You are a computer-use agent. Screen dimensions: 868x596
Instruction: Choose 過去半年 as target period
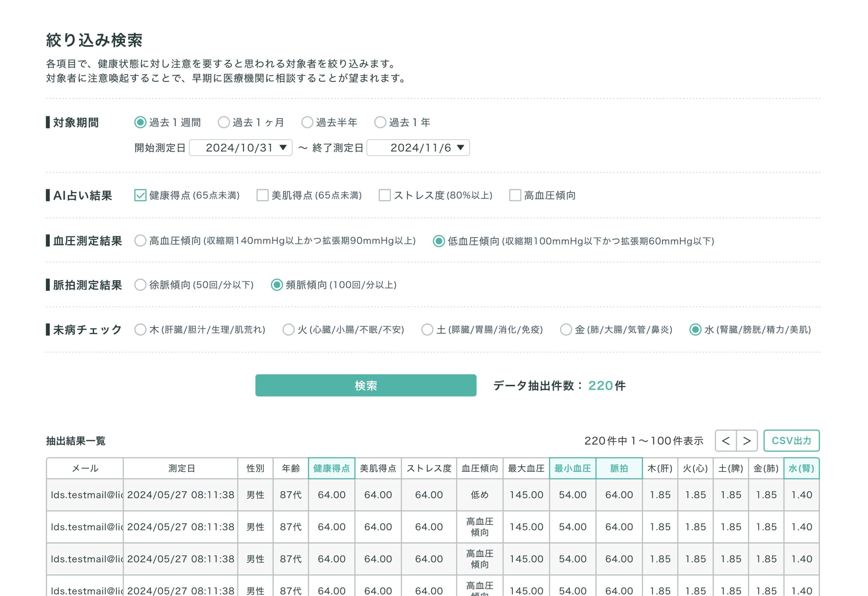[x=307, y=122]
